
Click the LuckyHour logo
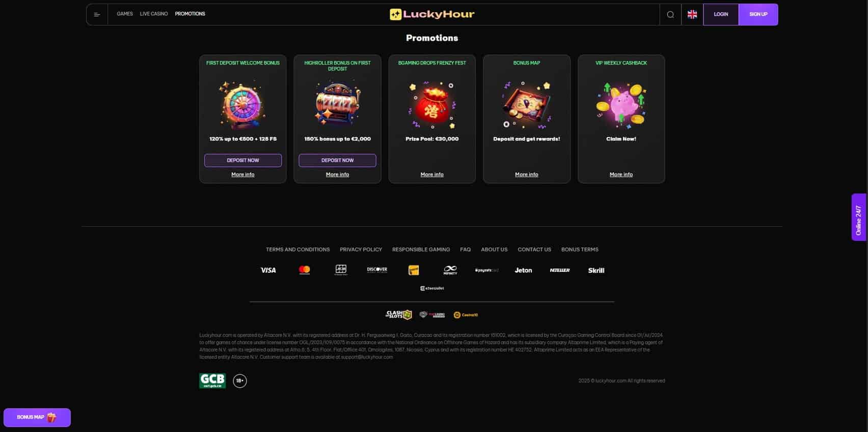(432, 14)
